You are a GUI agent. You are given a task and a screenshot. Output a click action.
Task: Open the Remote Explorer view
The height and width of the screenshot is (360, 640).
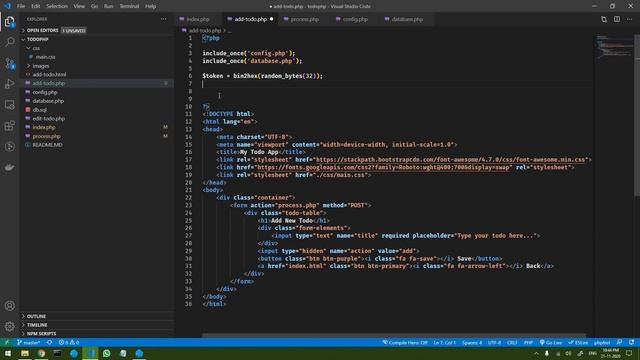(x=9, y=104)
